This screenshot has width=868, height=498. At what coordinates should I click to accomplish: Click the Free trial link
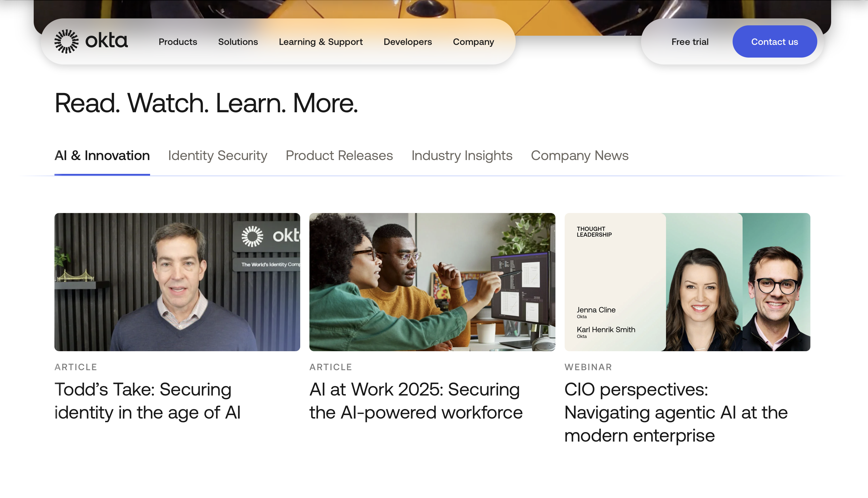[690, 42]
